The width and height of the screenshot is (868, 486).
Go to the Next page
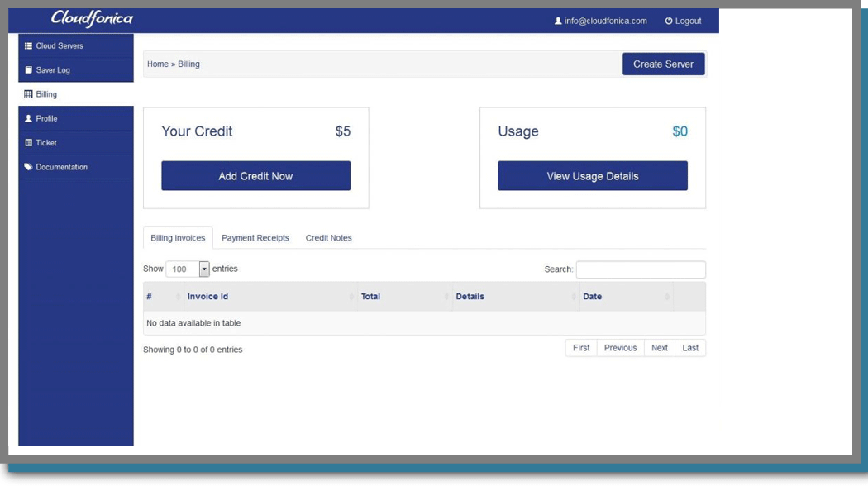click(660, 348)
